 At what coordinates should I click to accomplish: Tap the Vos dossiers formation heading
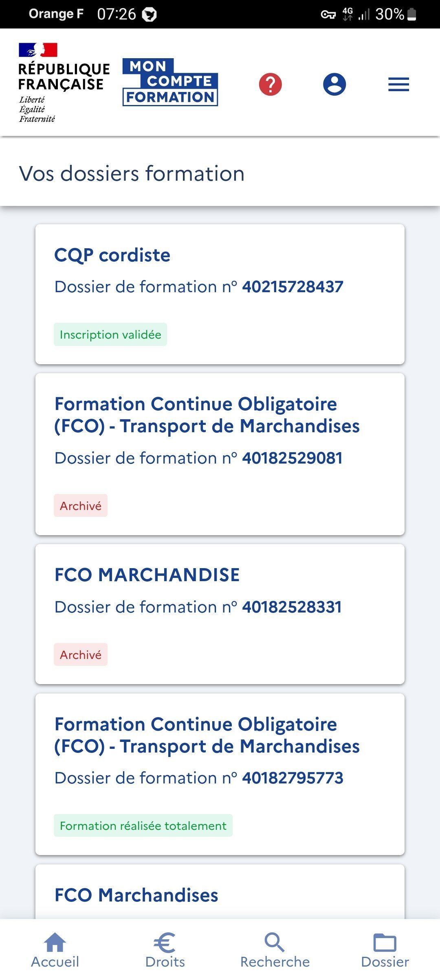coord(132,173)
